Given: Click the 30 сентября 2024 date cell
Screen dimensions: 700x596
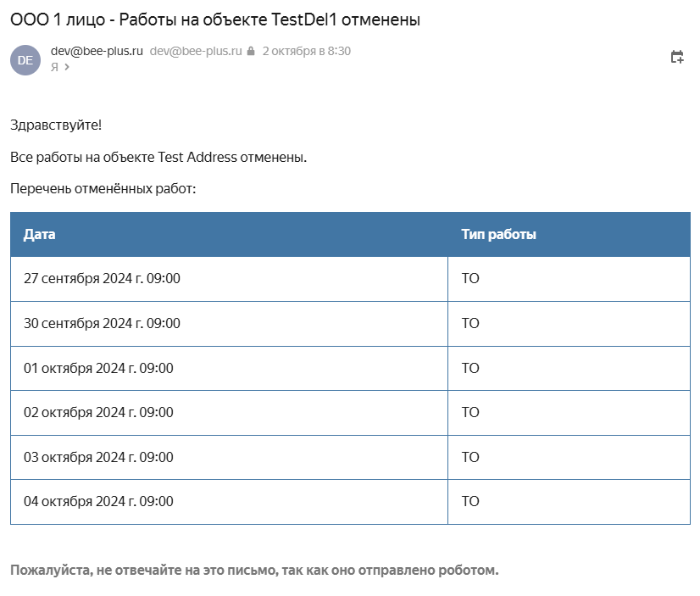Looking at the screenshot, I should (102, 323).
